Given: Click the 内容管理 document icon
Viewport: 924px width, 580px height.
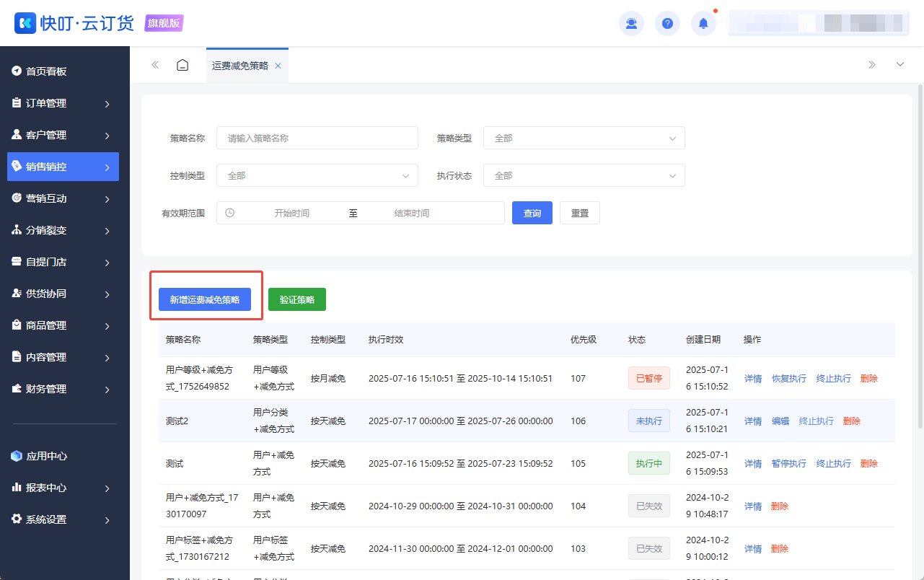Looking at the screenshot, I should click(17, 356).
